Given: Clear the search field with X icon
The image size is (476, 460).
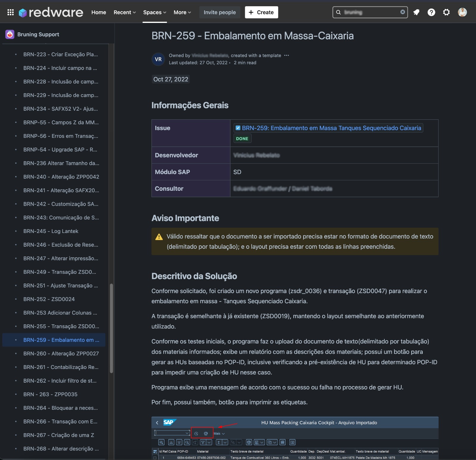Looking at the screenshot, I should pos(403,12).
